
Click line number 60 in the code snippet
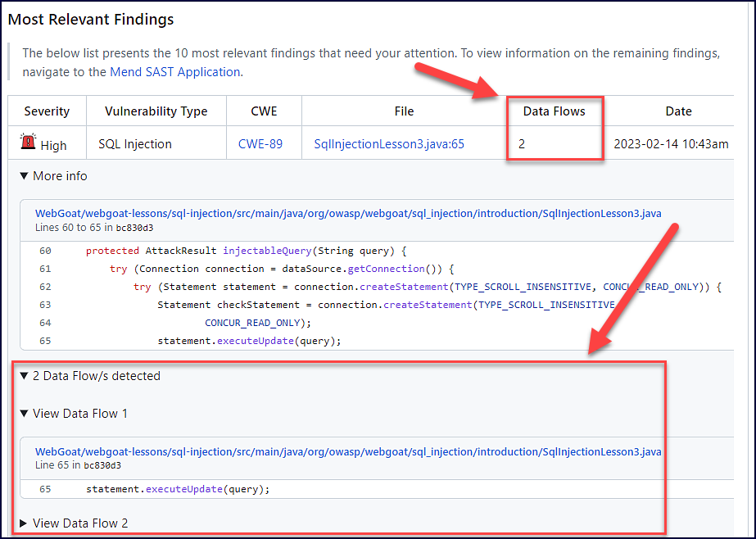pos(45,251)
